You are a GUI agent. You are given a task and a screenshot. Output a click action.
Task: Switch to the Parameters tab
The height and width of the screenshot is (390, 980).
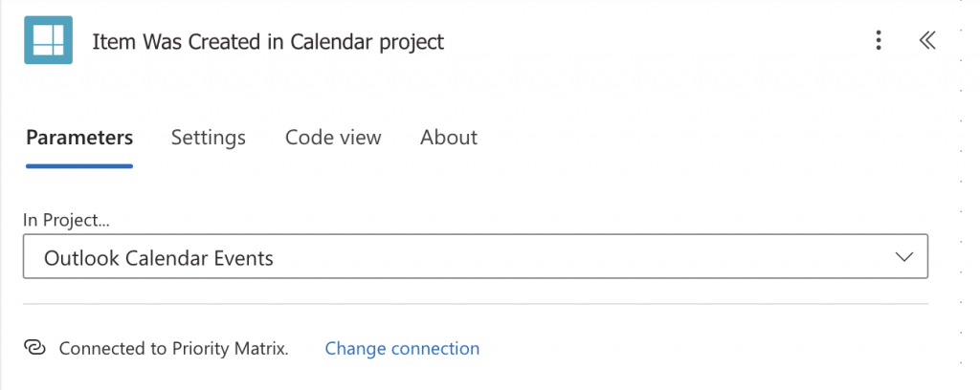coord(79,138)
